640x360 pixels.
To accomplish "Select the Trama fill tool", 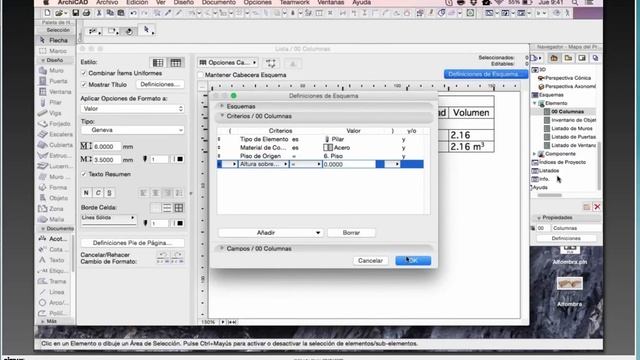I will 55,281.
